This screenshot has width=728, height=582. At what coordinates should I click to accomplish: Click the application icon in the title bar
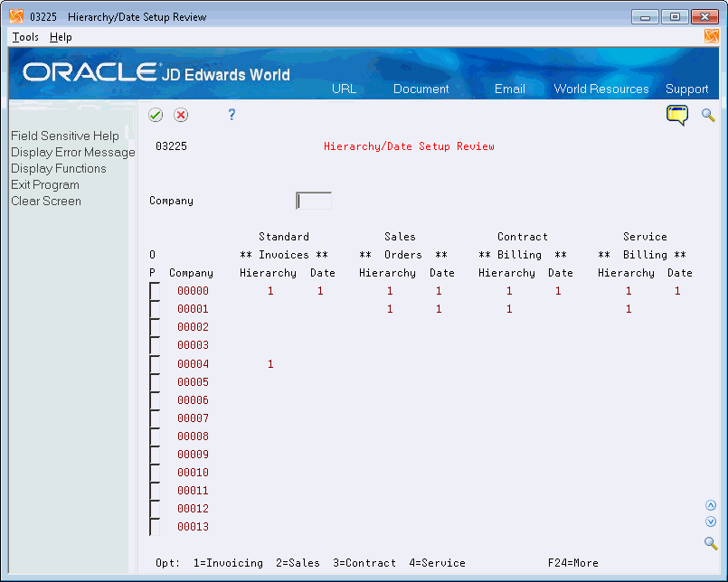point(16,16)
